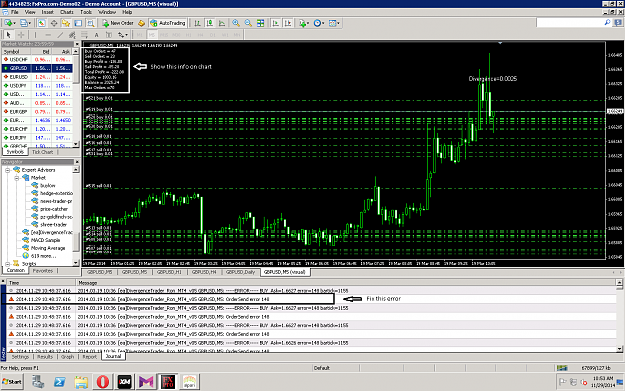Open the new chart dropdown arrow
Screen dimensions: 625x391
[x=14, y=23]
